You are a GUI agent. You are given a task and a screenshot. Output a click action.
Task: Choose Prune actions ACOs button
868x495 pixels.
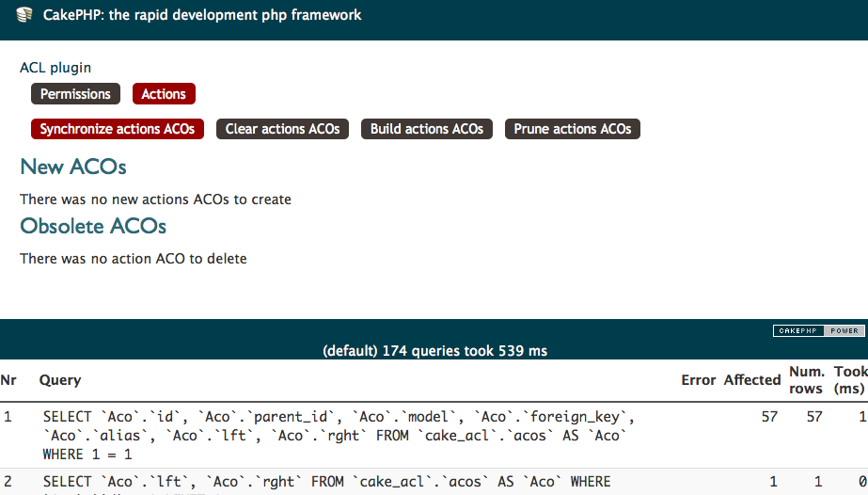point(572,129)
